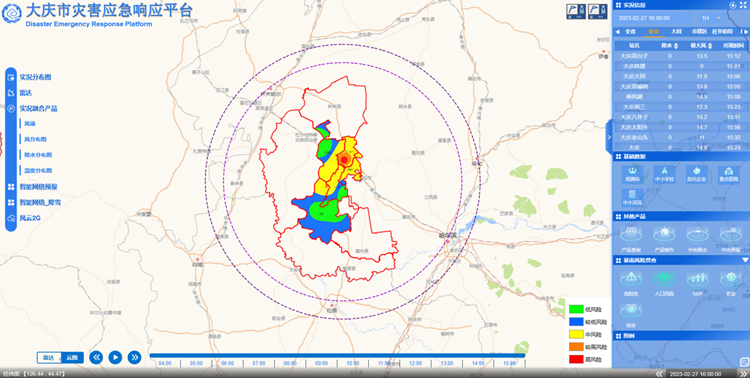The image size is (750, 378).
Task: Switch toggle to 云图 cloud mode
Action: pos(72,357)
